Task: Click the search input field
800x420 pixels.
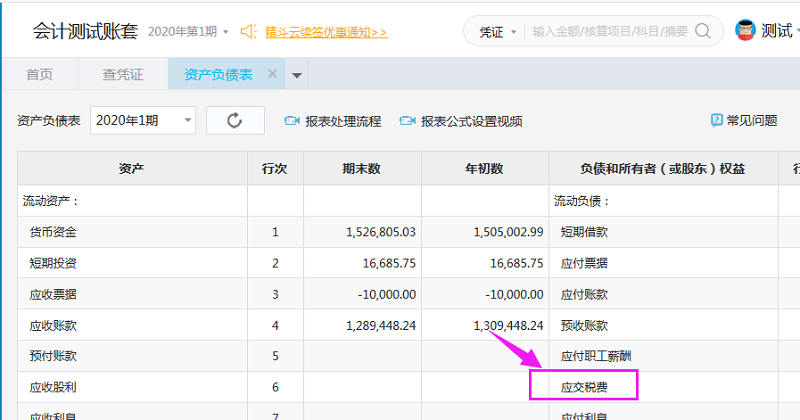Action: (609, 32)
